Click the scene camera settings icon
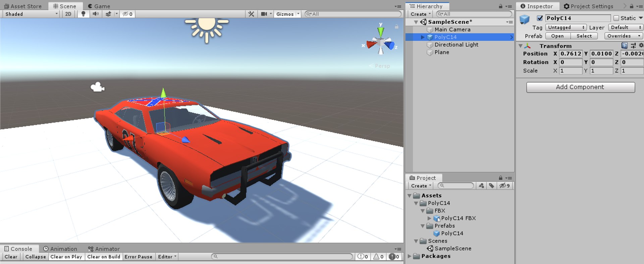Screen dimensions: 644x264 [264, 14]
